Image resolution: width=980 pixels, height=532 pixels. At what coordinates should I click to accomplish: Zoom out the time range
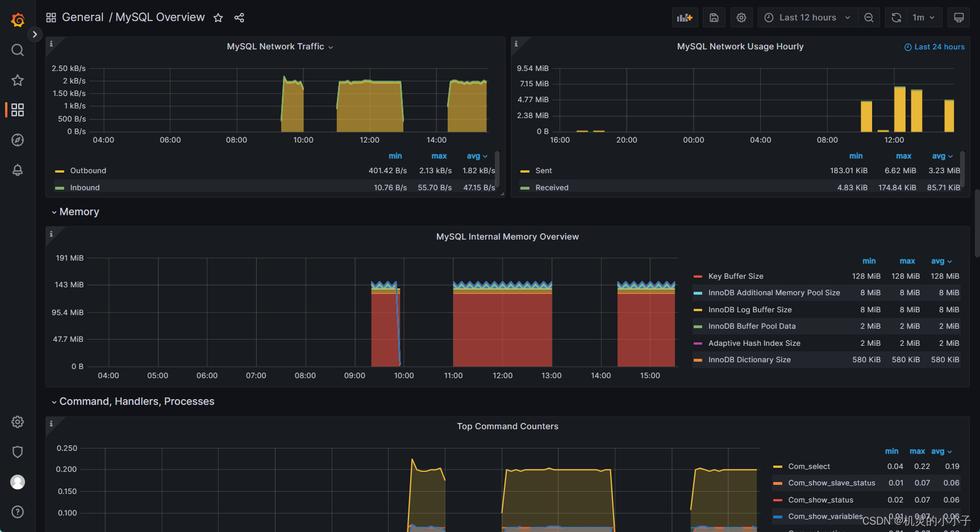coord(869,18)
